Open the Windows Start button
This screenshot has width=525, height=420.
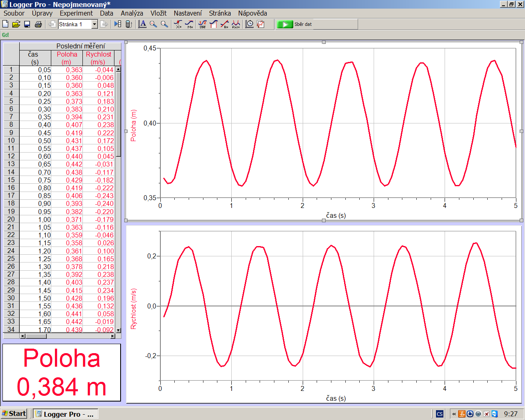[x=14, y=413]
